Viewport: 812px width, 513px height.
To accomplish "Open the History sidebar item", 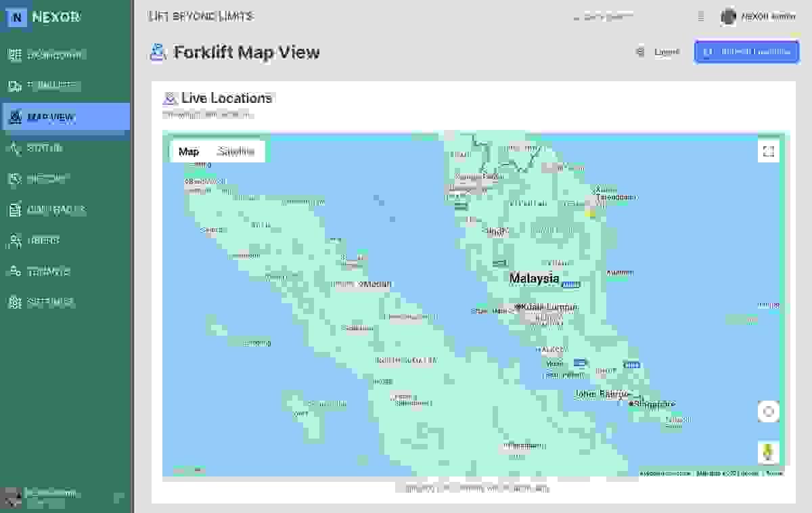I will click(x=66, y=179).
